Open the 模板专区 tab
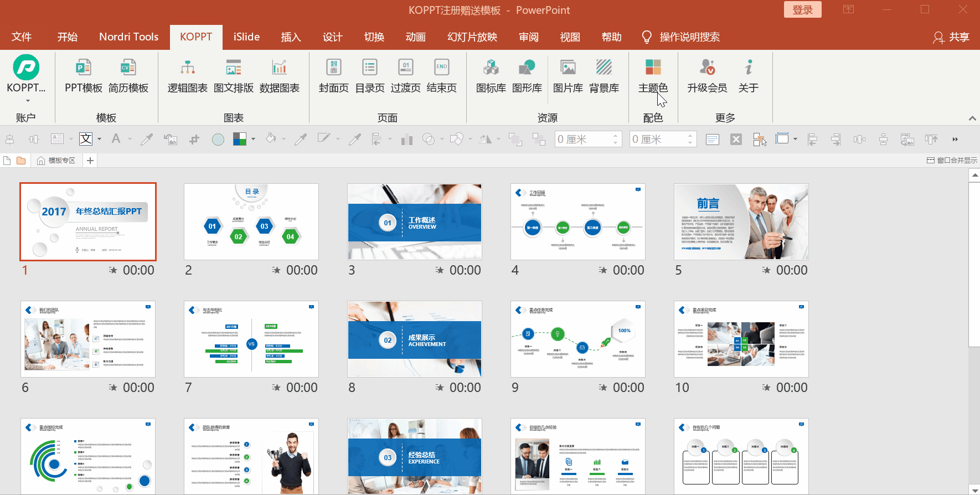Image resolution: width=980 pixels, height=495 pixels. pos(56,161)
